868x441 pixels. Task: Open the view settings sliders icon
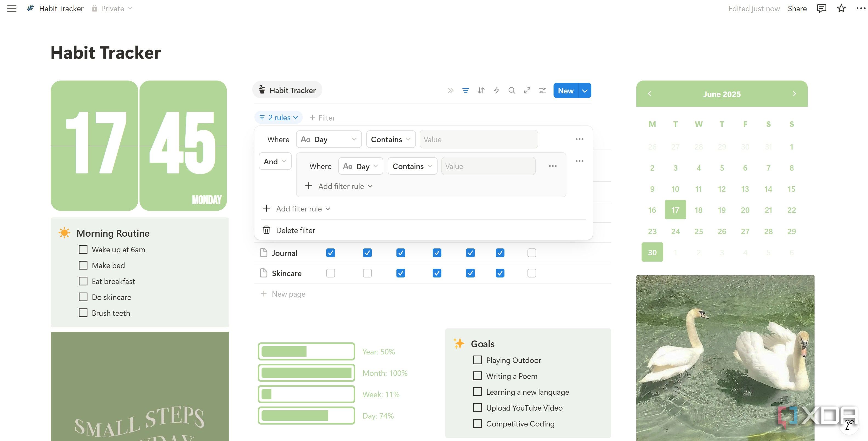point(543,90)
